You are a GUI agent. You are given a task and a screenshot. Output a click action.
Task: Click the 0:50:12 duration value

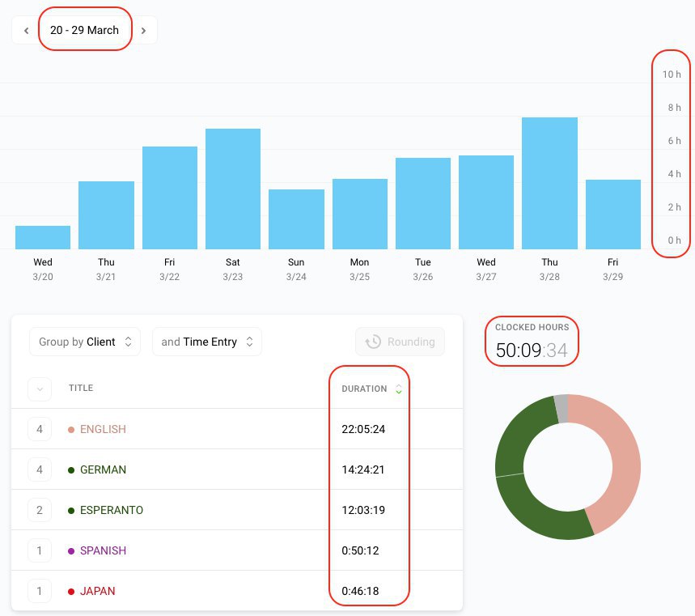[x=360, y=550]
